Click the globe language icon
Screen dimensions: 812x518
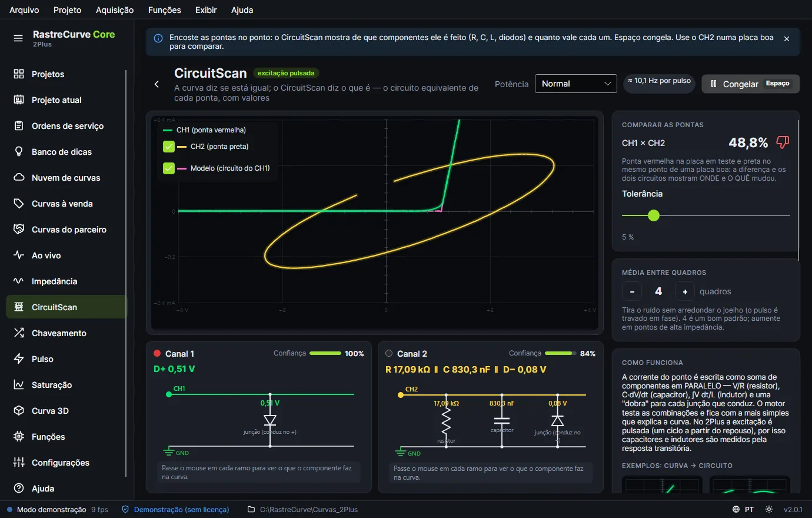[736, 509]
